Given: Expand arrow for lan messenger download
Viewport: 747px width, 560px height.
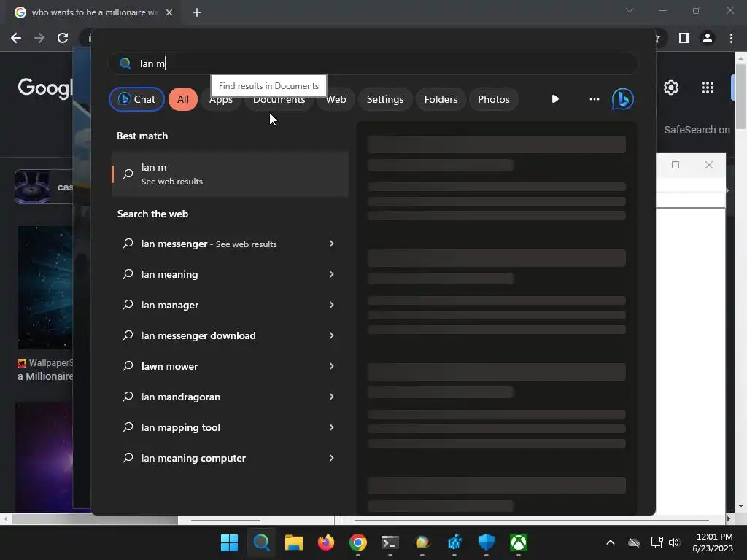Looking at the screenshot, I should [331, 335].
